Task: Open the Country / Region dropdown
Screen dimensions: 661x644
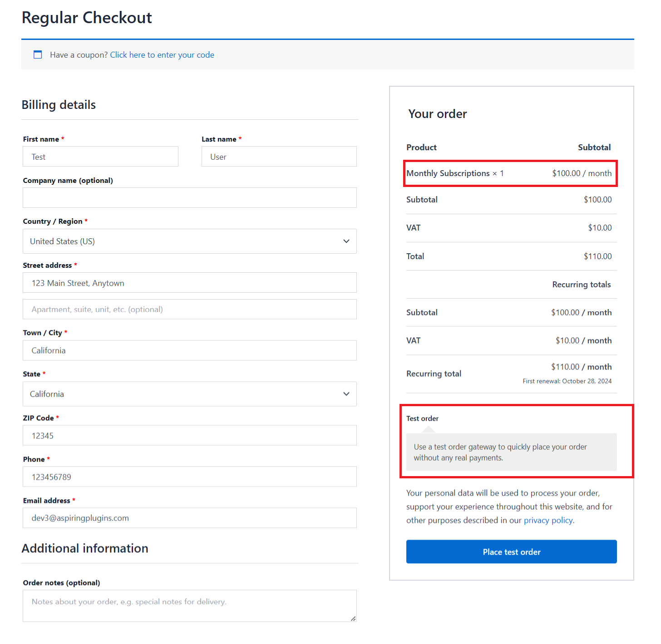Action: click(189, 241)
